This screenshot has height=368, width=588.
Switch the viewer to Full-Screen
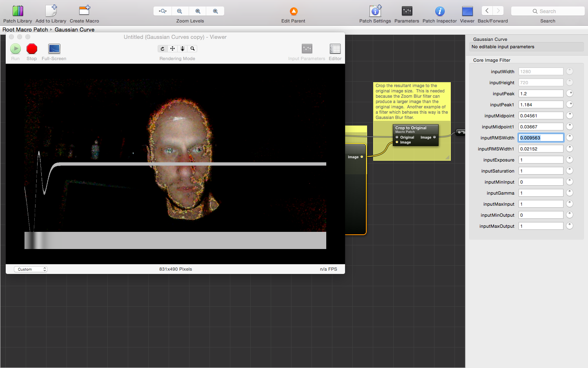(x=54, y=49)
